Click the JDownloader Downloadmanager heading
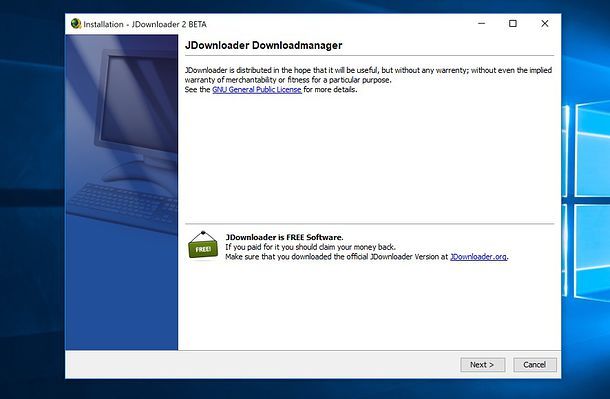This screenshot has height=399, width=610. 263,45
